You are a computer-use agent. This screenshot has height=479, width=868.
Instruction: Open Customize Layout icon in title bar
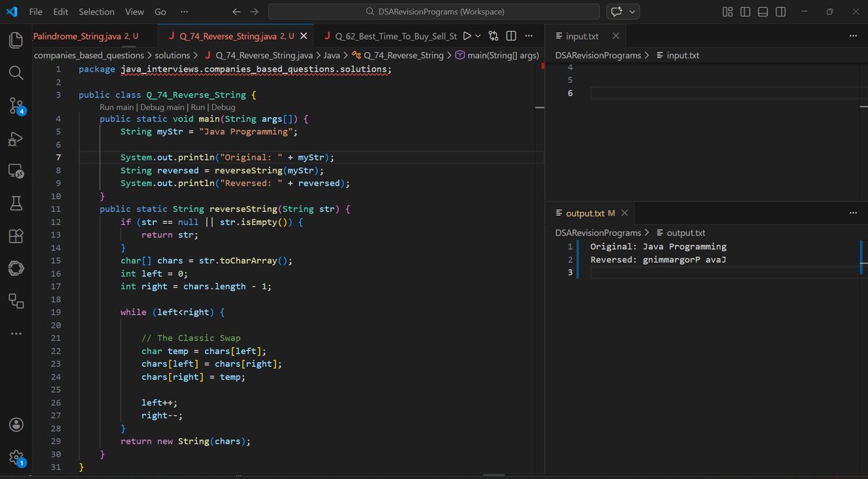pyautogui.click(x=728, y=12)
